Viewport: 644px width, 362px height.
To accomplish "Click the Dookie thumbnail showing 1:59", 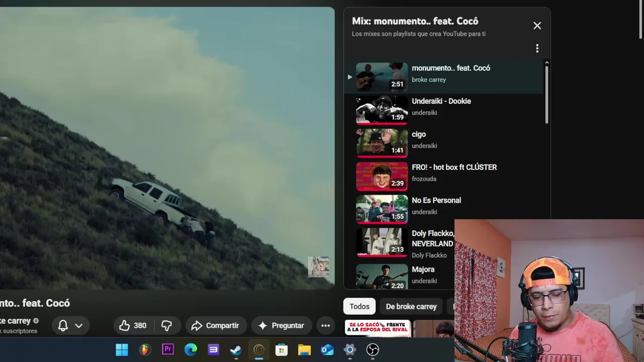I will point(382,110).
